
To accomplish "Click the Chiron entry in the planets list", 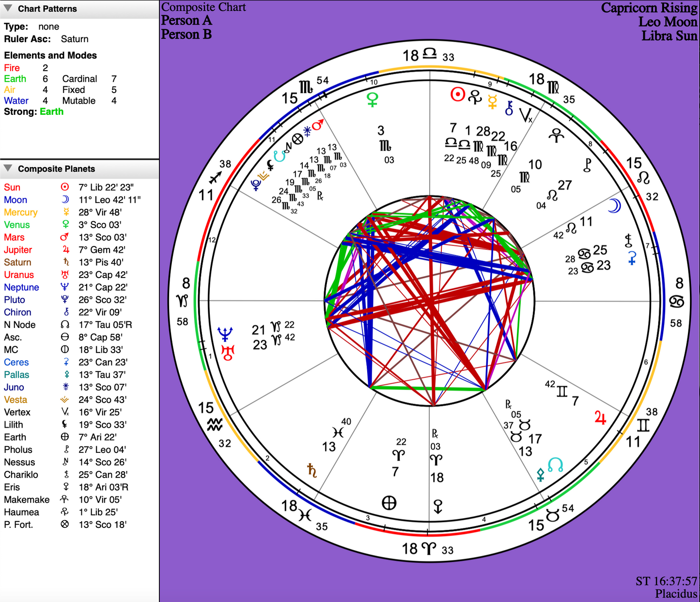I will point(68,312).
